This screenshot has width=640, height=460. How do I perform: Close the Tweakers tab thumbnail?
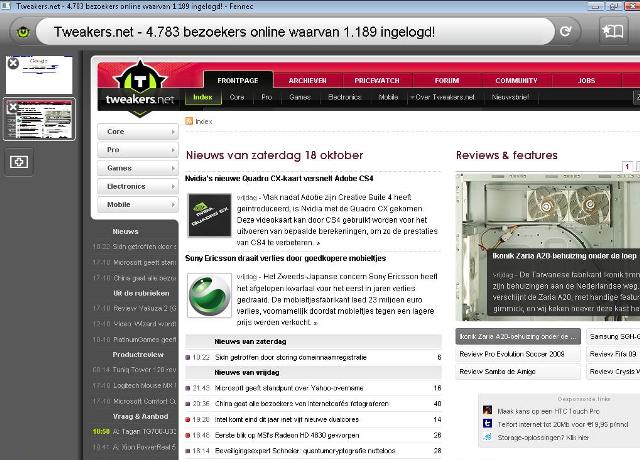tap(13, 107)
